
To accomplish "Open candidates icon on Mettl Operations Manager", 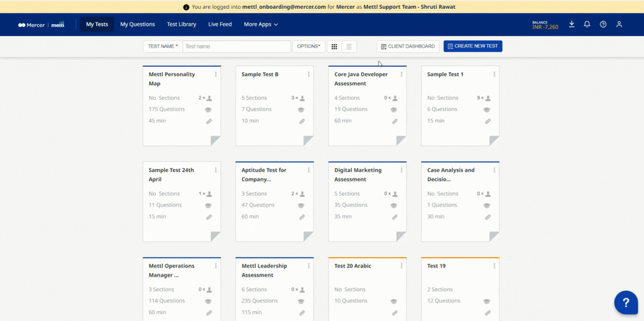I will (x=209, y=290).
